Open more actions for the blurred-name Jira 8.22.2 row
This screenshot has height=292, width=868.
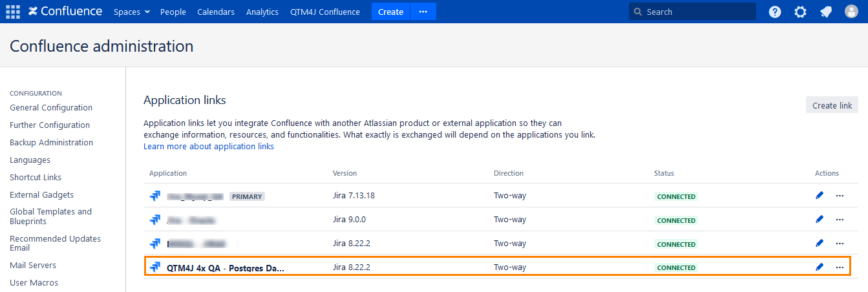click(840, 243)
